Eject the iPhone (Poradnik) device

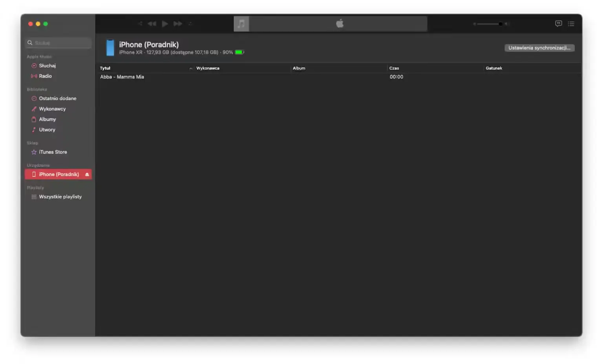(87, 175)
